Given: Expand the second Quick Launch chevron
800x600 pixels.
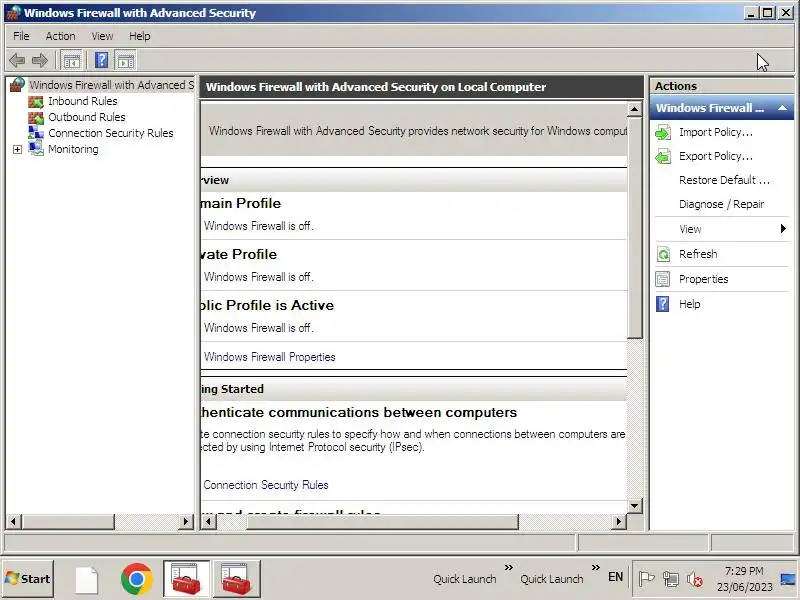Looking at the screenshot, I should pyautogui.click(x=595, y=567).
